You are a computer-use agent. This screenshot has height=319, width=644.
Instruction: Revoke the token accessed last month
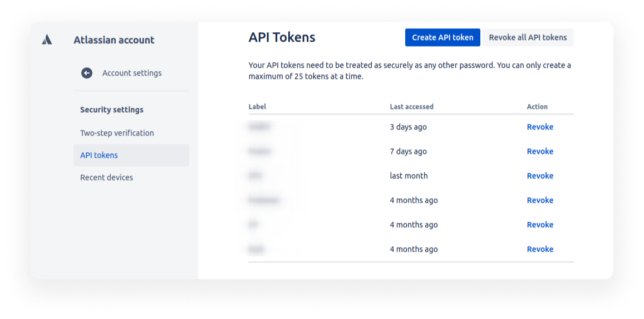click(x=540, y=176)
